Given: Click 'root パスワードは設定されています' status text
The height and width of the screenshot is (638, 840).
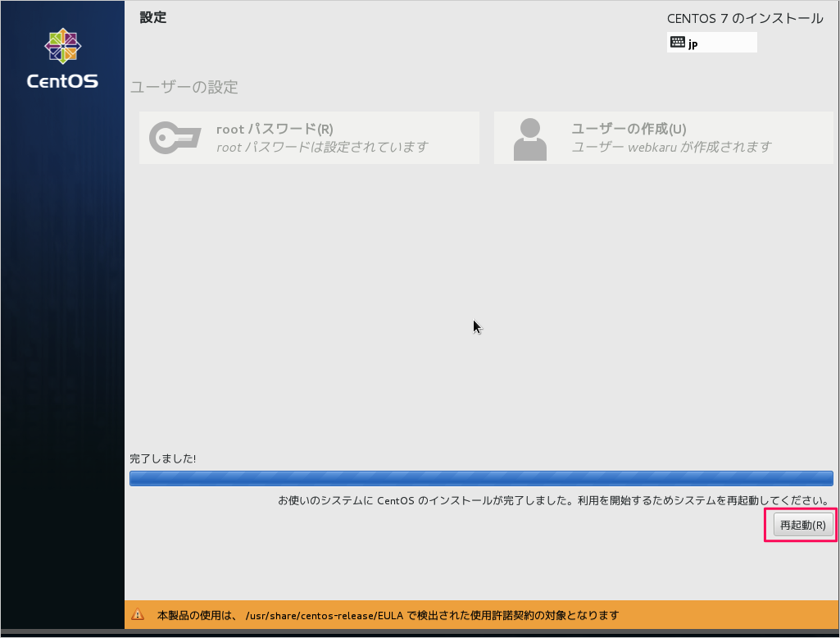Looking at the screenshot, I should 322,147.
